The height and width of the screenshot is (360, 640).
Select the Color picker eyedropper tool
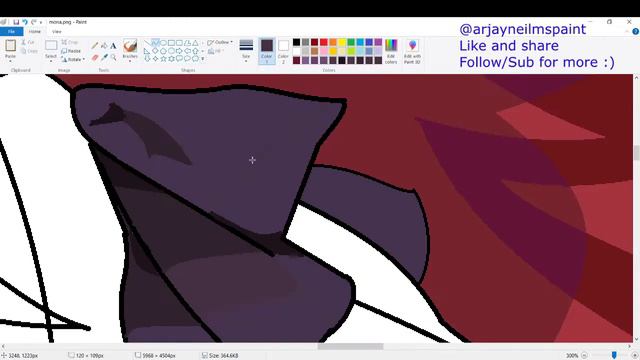tap(104, 58)
